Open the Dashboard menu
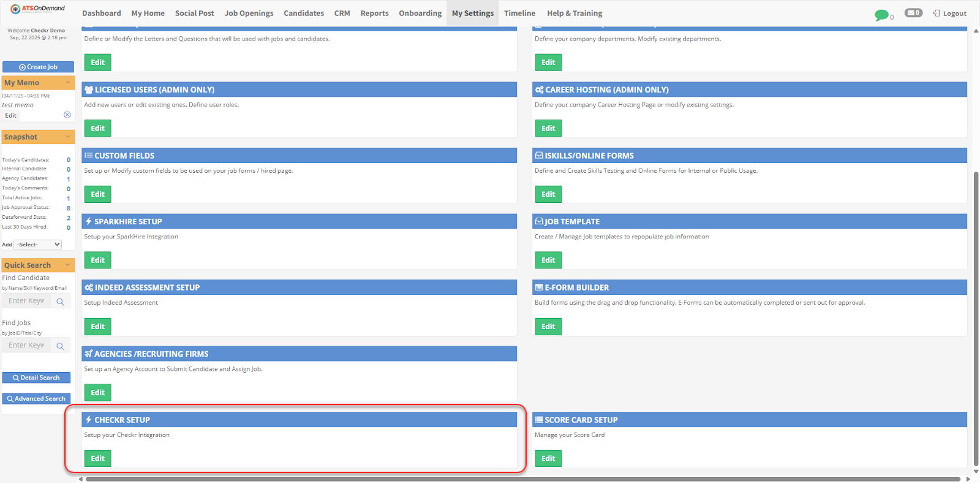This screenshot has width=980, height=483. tap(102, 13)
